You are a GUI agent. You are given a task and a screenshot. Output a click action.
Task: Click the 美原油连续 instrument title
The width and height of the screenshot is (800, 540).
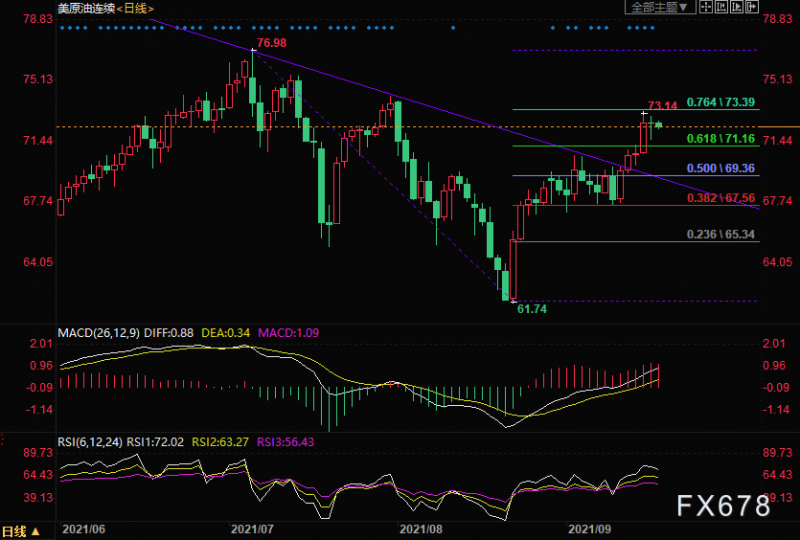(x=86, y=8)
